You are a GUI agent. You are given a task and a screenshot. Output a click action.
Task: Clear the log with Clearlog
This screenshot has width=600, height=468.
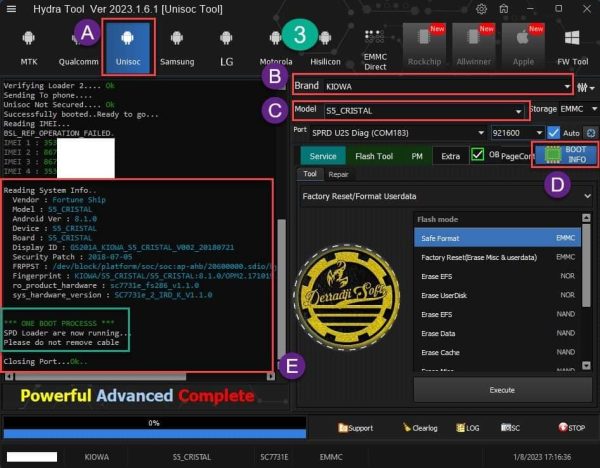point(420,428)
